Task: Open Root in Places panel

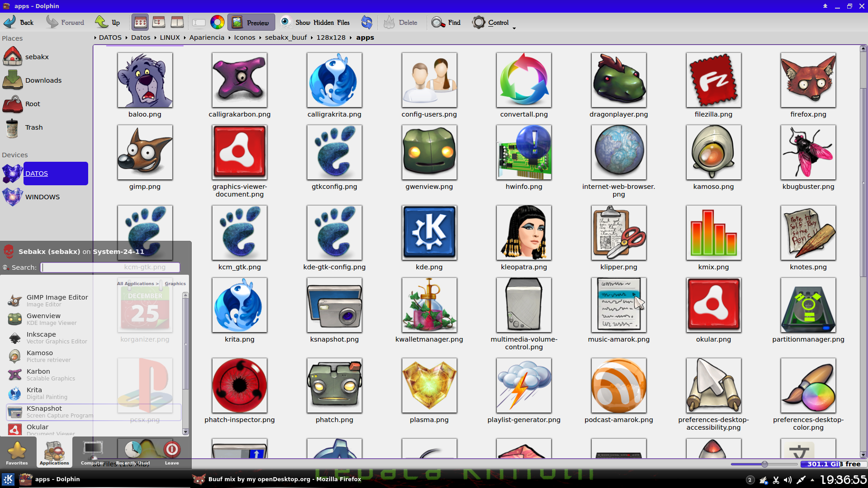Action: pos(45,104)
